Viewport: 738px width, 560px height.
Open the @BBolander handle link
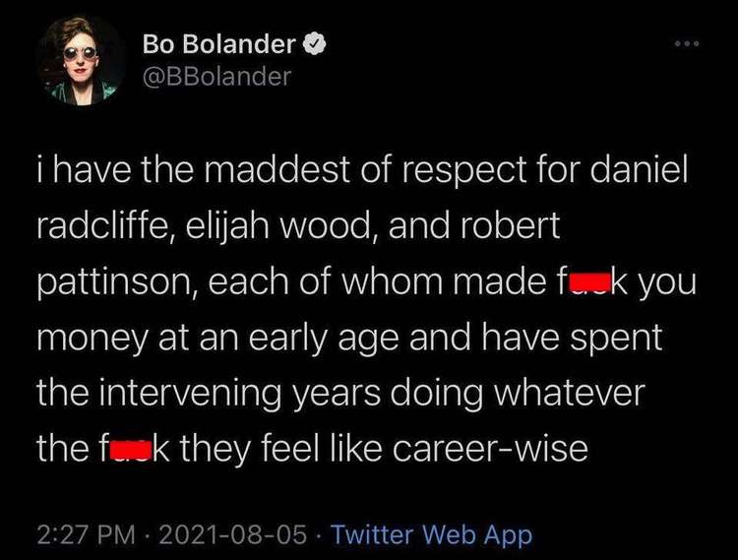pyautogui.click(x=216, y=76)
